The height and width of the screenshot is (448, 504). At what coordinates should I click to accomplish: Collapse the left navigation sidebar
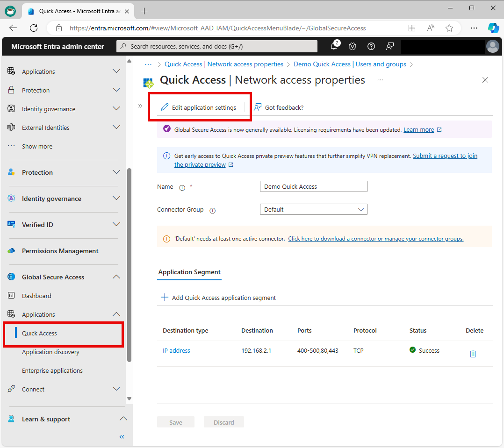coord(122,436)
